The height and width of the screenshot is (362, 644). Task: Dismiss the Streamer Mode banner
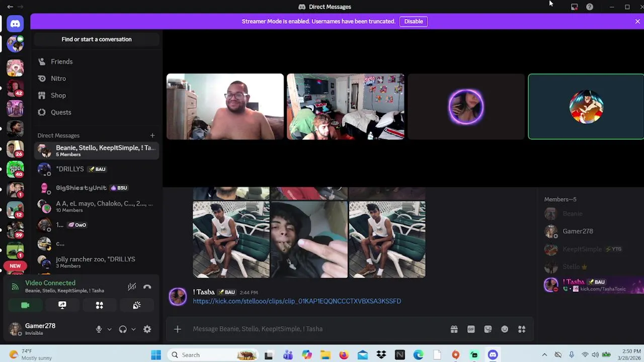(x=637, y=21)
